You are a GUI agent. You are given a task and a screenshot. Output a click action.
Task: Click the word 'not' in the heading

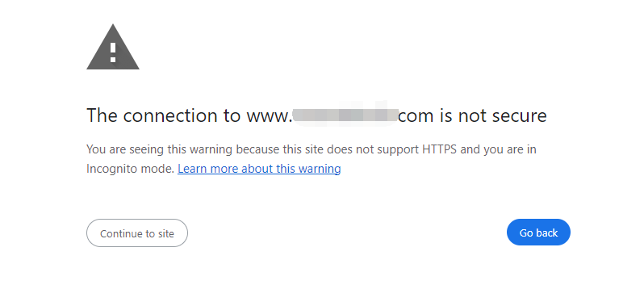pyautogui.click(x=473, y=115)
